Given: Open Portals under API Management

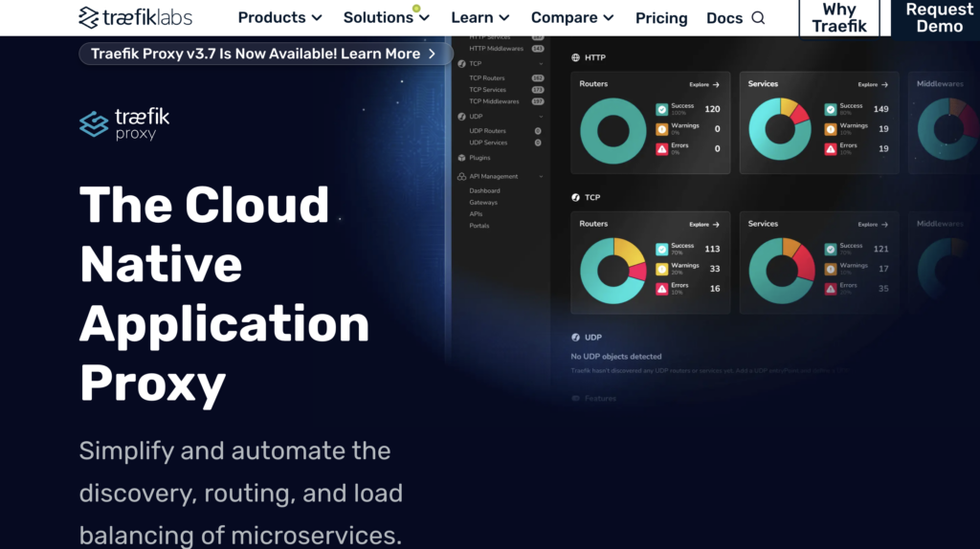Looking at the screenshot, I should 479,226.
